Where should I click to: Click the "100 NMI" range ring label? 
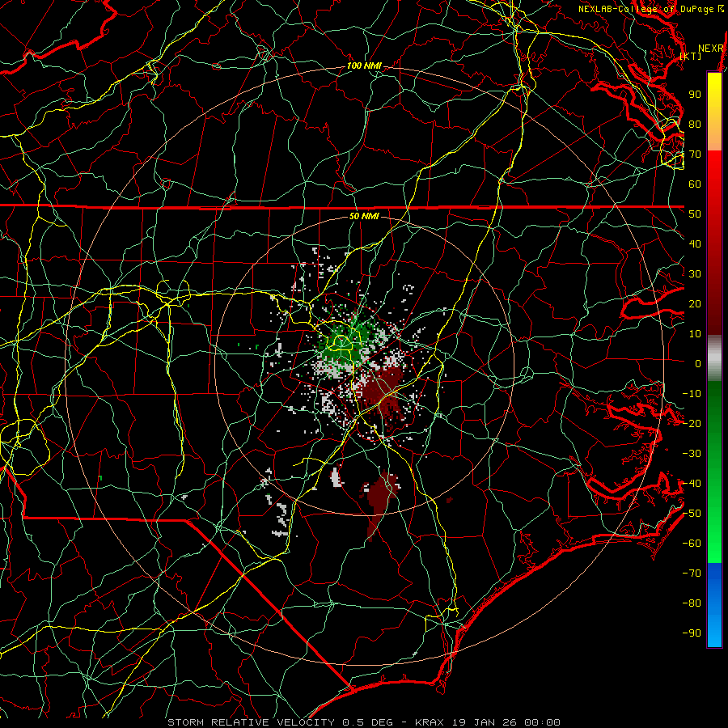pos(364,66)
